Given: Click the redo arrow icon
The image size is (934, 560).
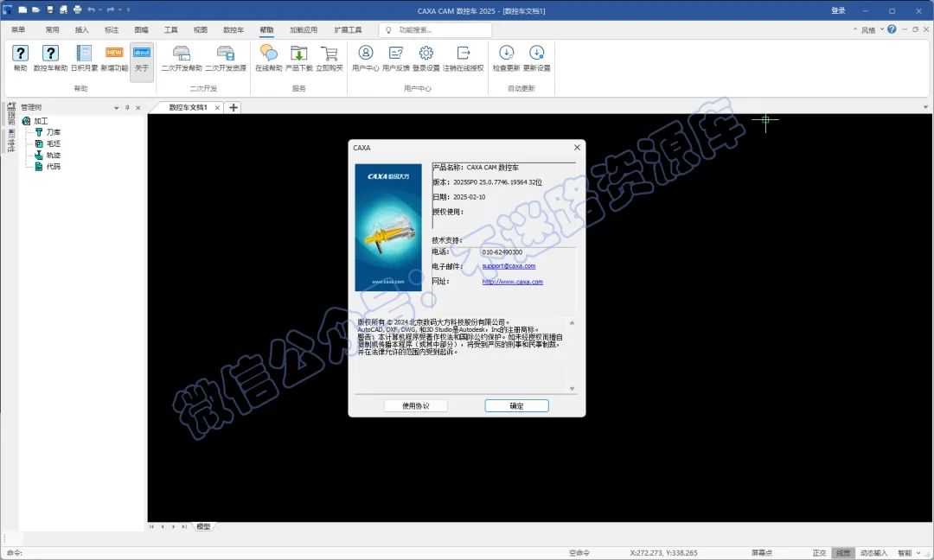Looking at the screenshot, I should 111,10.
